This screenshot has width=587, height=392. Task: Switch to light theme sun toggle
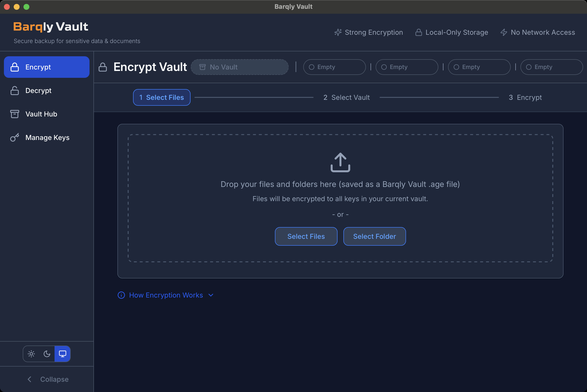[31, 354]
